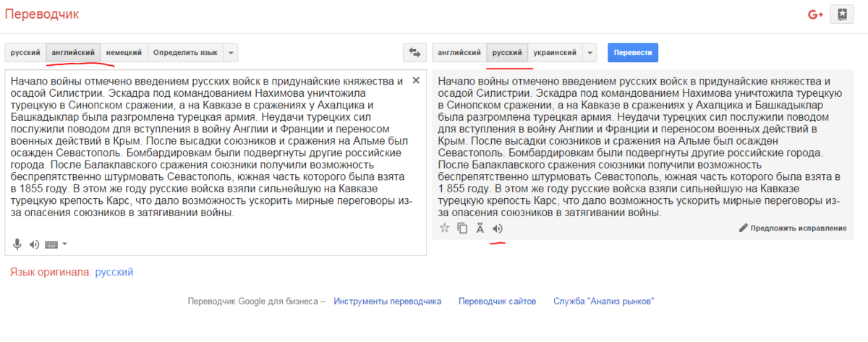Switch to detected language русский link
The height and width of the screenshot is (342, 868).
114,273
